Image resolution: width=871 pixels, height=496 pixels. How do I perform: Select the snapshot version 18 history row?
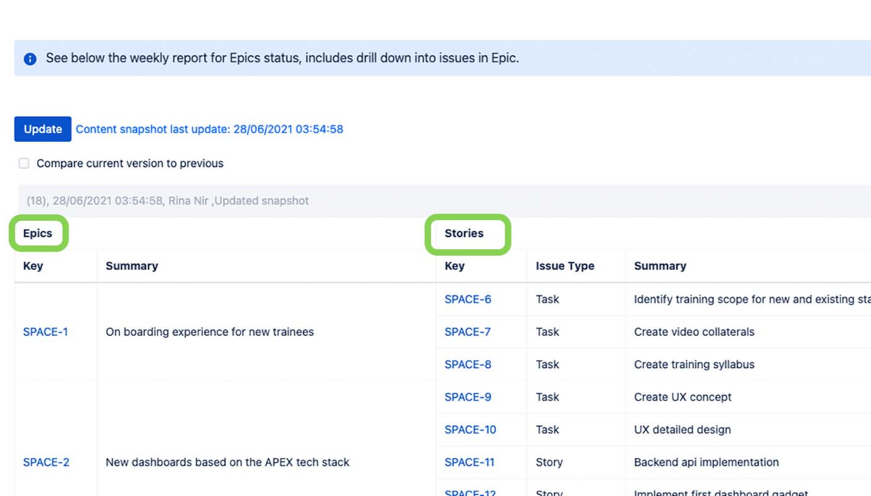167,201
